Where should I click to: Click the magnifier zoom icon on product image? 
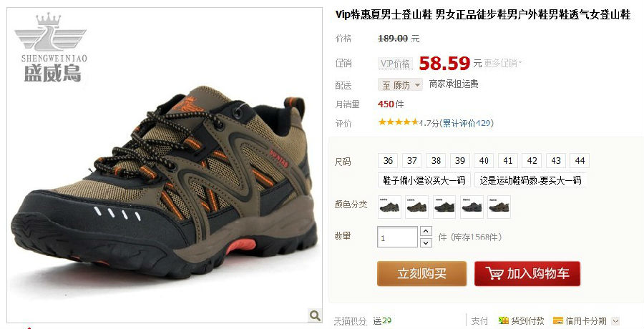tap(315, 315)
